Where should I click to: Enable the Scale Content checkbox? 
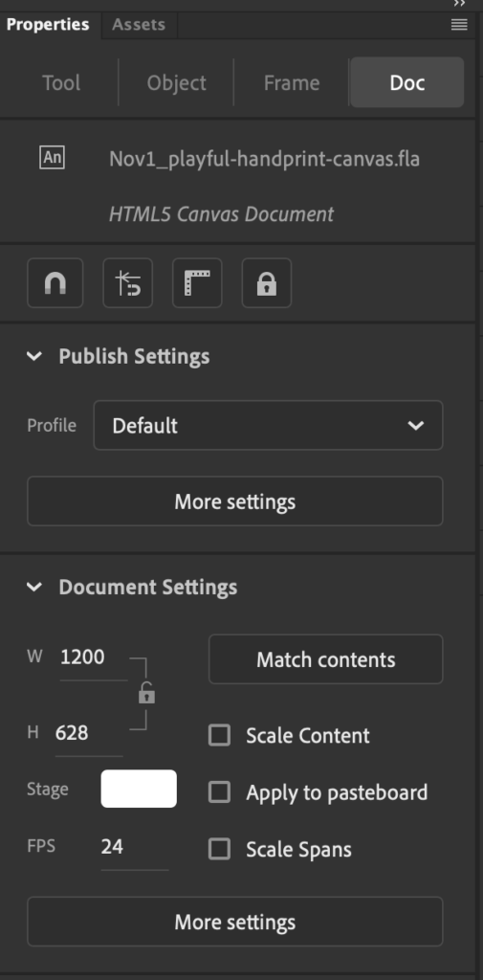tap(219, 735)
